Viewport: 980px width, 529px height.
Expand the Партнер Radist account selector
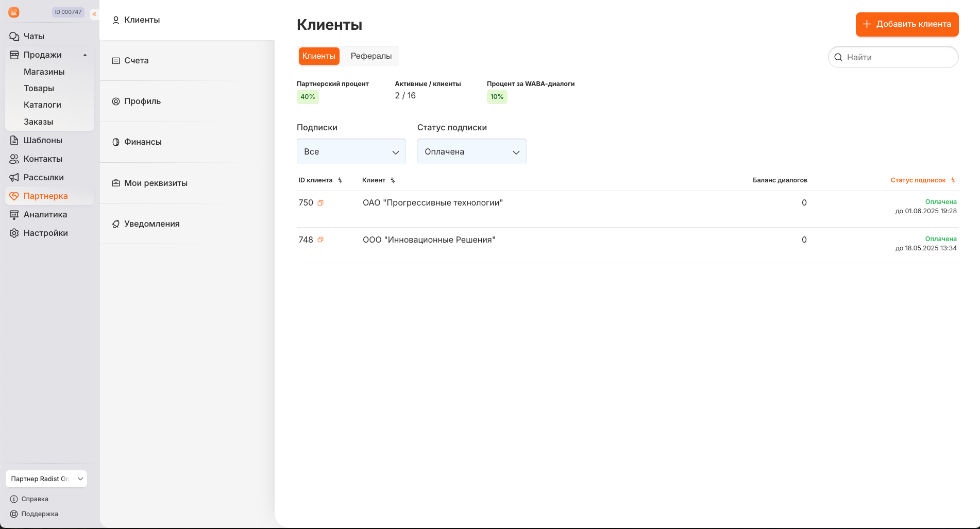[x=46, y=479]
